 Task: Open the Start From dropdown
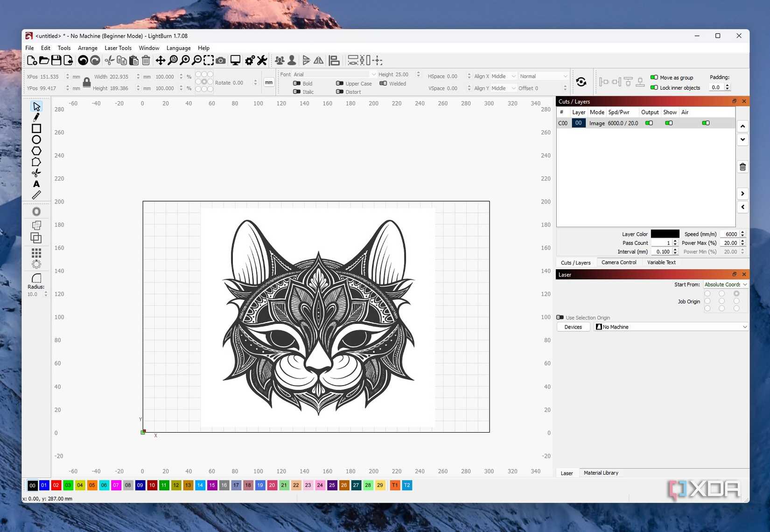[x=725, y=285]
